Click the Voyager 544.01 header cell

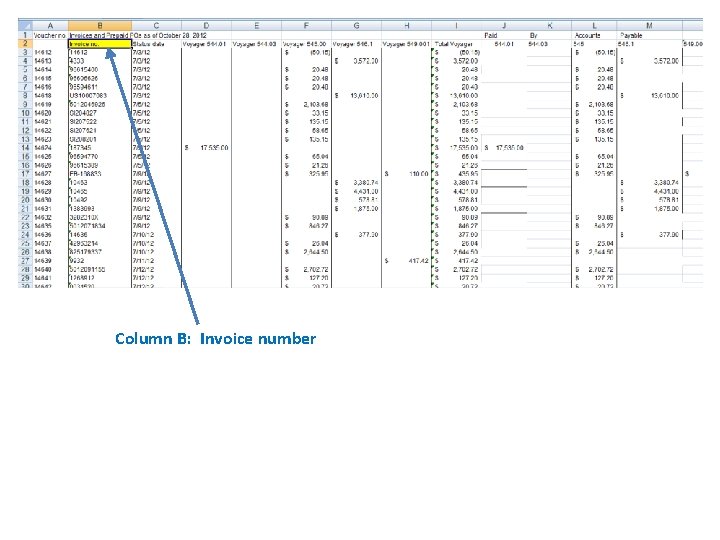204,44
